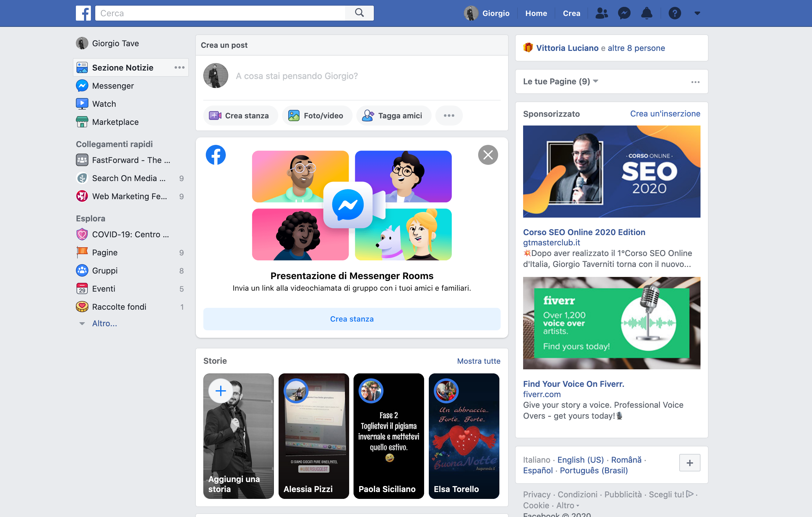
Task: Open Pubblicità footer link
Action: (x=623, y=495)
